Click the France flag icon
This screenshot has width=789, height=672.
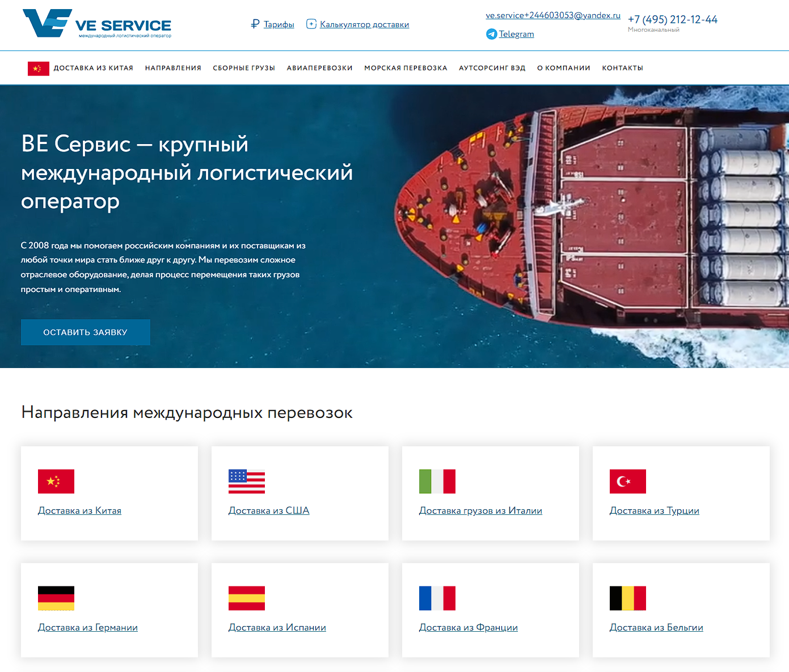click(437, 598)
